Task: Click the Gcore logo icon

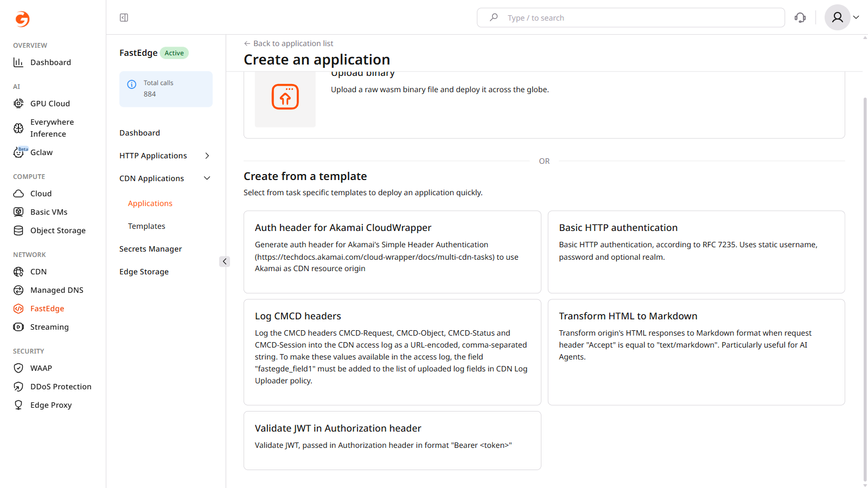Action: tap(22, 19)
